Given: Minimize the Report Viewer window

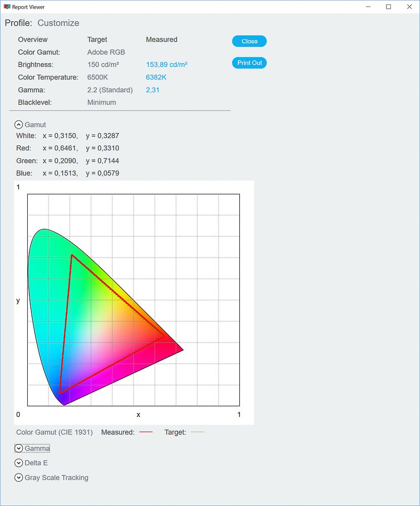Looking at the screenshot, I should click(x=368, y=7).
